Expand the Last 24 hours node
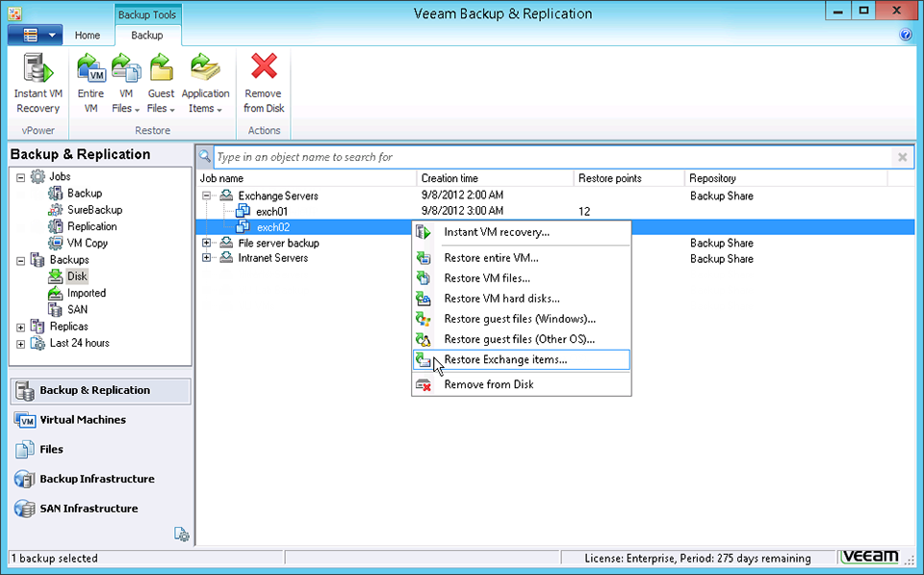Viewport: 924px width, 575px height. click(x=20, y=343)
